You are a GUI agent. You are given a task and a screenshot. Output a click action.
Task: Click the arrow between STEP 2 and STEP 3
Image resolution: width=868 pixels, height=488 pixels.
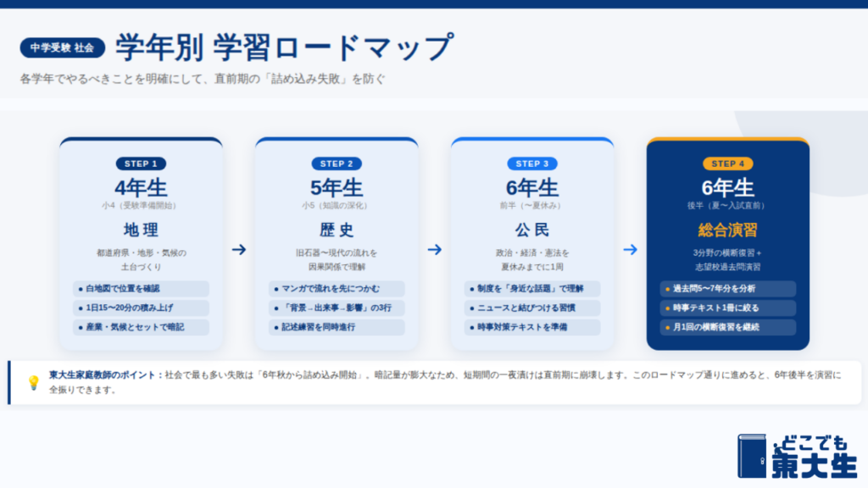click(x=435, y=250)
